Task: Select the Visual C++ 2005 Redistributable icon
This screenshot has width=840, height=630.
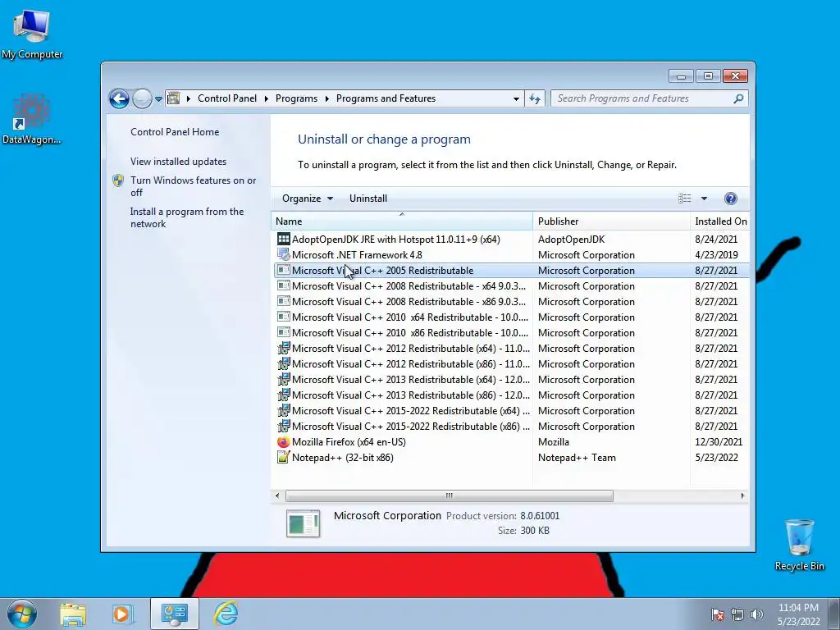Action: click(x=283, y=270)
